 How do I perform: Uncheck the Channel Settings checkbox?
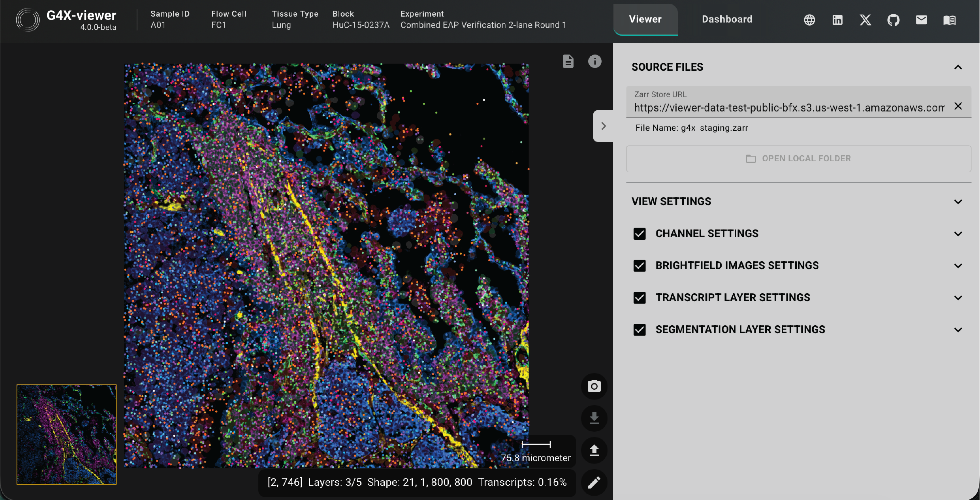pos(640,234)
